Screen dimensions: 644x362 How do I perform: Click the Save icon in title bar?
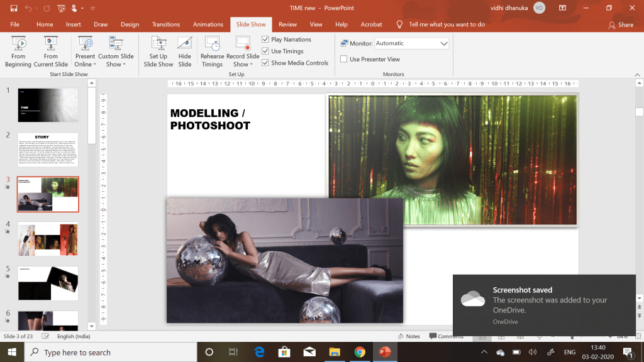tap(14, 8)
